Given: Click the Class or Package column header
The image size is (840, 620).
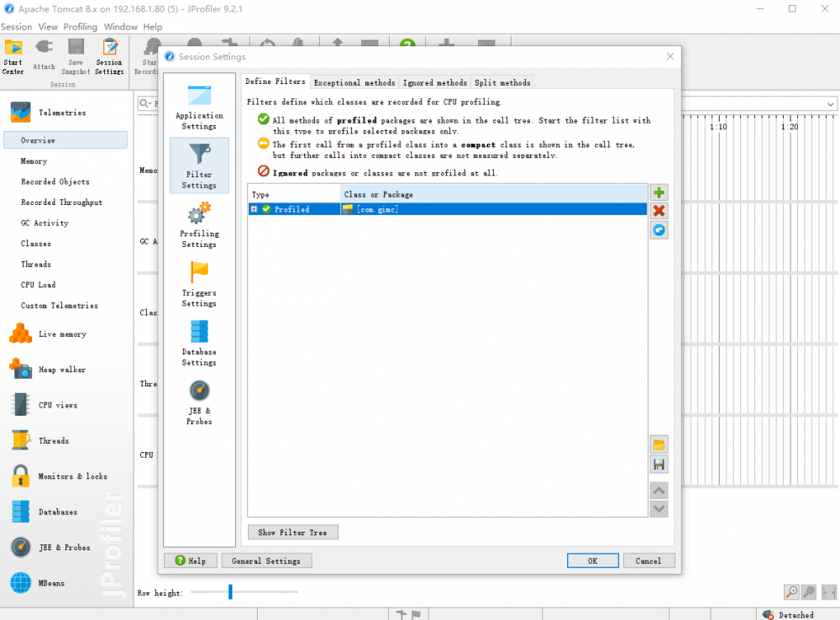Looking at the screenshot, I should point(493,195).
